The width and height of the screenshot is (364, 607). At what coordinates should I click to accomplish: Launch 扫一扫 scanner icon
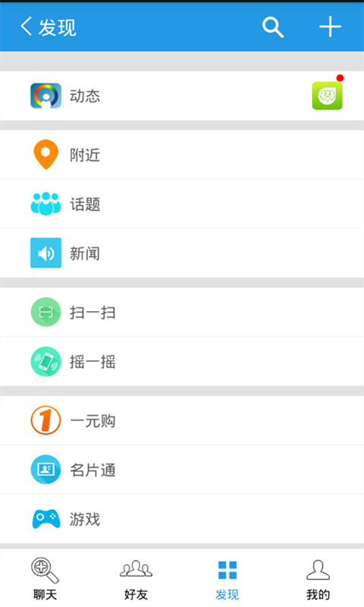pos(45,312)
